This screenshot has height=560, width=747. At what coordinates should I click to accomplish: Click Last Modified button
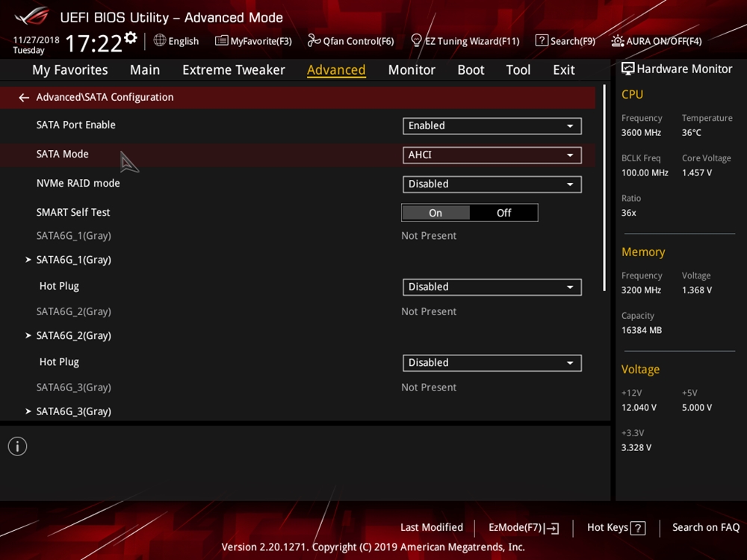click(x=432, y=528)
